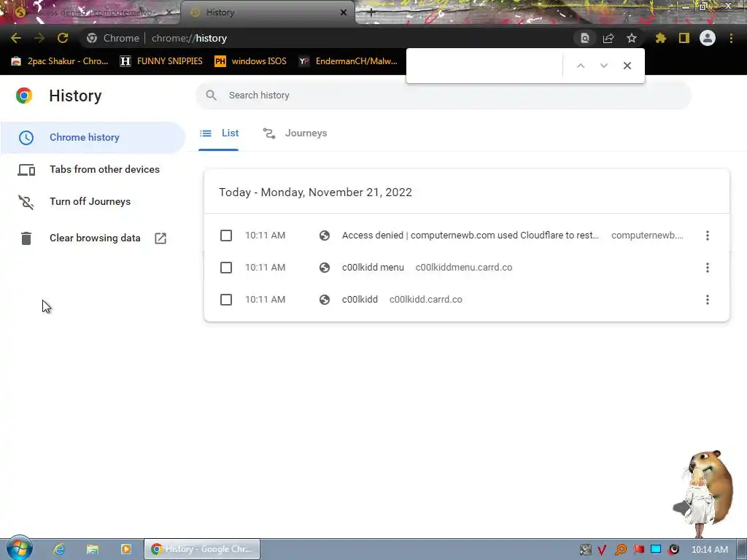Close the find-in-page bar
This screenshot has height=560, width=747.
[627, 66]
